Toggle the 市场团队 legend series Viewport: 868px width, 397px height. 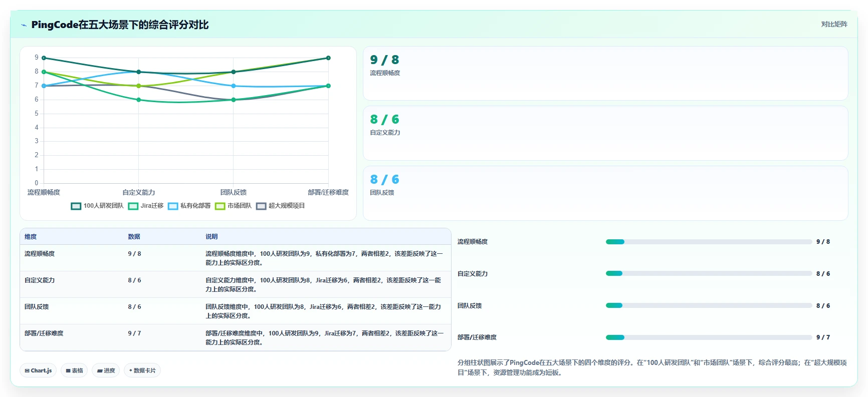233,206
